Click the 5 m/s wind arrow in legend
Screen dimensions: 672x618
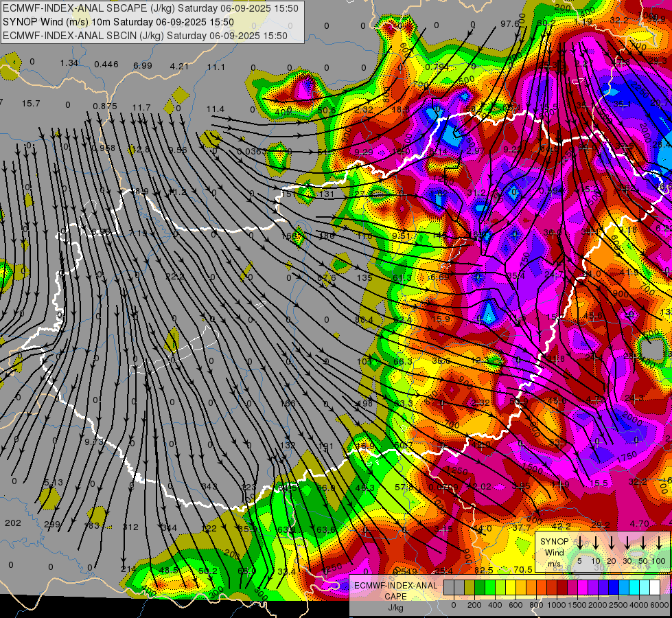pos(580,542)
